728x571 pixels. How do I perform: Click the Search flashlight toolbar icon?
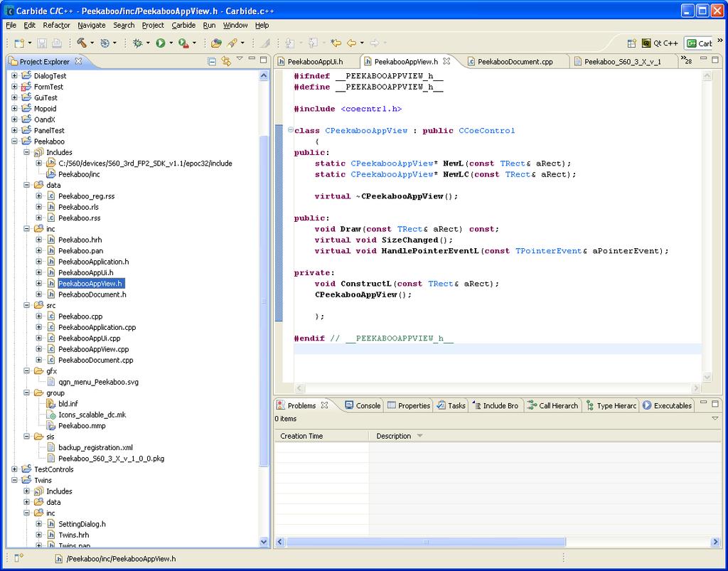232,43
